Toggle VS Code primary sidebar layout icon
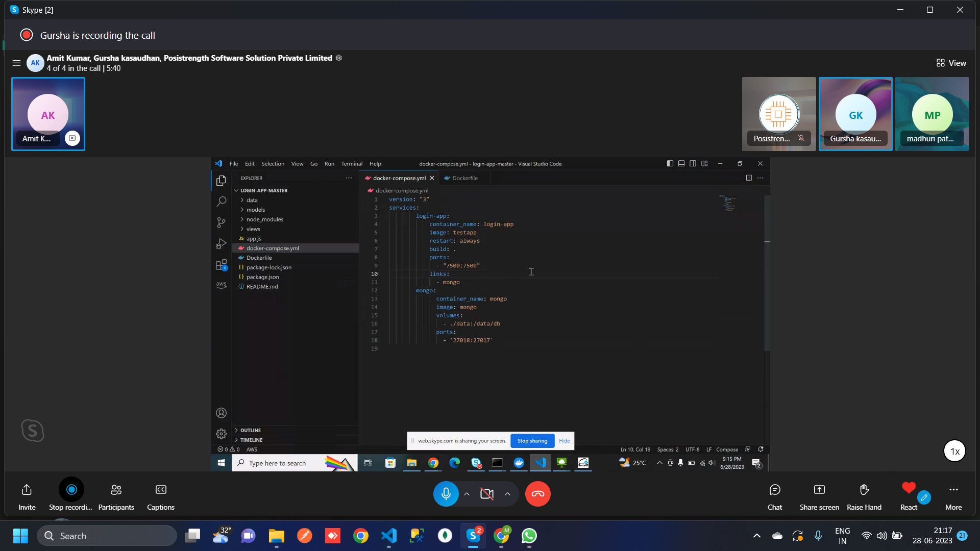 [x=670, y=164]
